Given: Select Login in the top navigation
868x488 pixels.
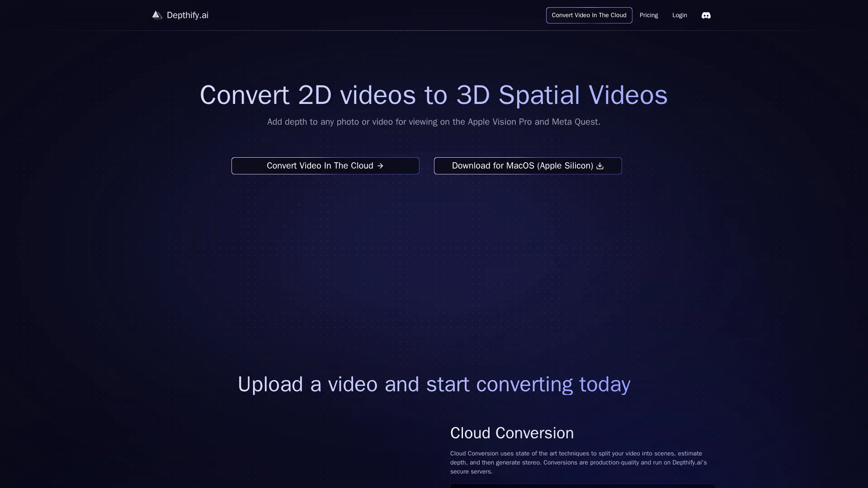Looking at the screenshot, I should tap(679, 15).
